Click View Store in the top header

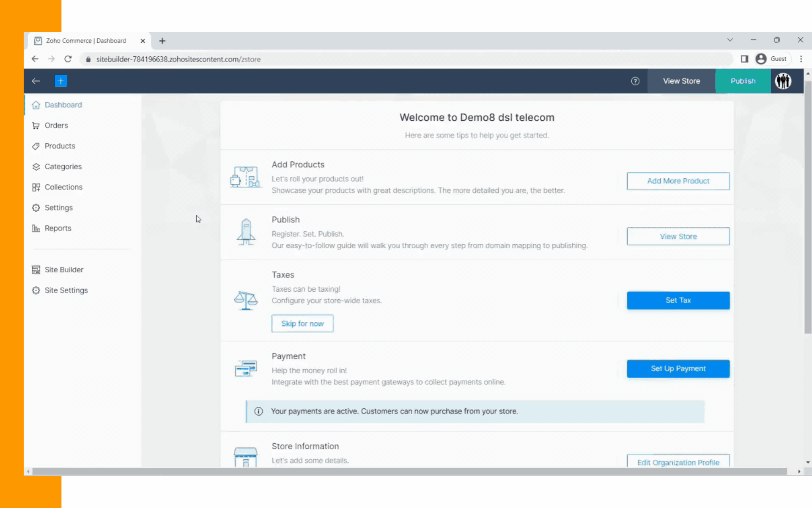point(681,81)
